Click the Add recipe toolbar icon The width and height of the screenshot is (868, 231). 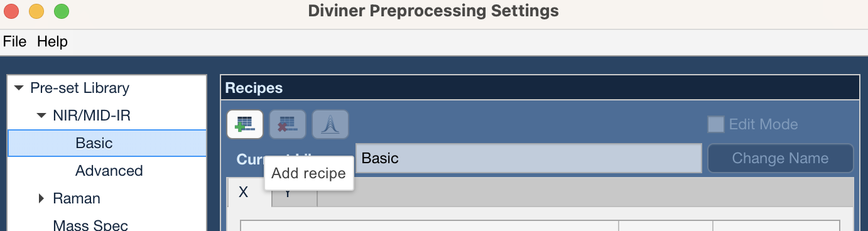(x=245, y=124)
